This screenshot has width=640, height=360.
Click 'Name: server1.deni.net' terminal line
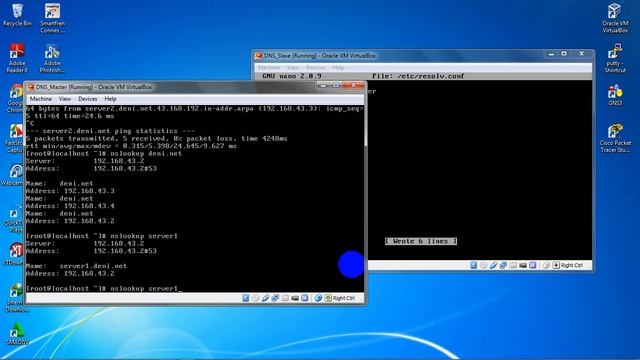coord(76,266)
